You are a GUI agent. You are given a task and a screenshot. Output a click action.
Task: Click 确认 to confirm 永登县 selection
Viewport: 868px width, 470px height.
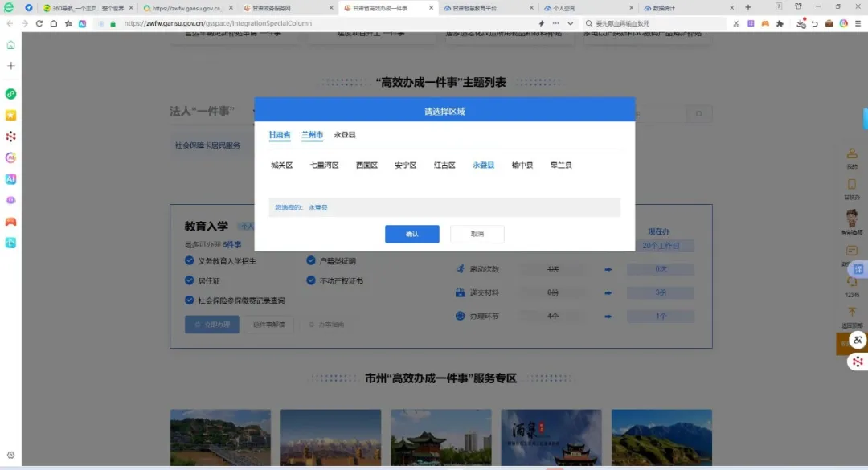[x=411, y=234]
